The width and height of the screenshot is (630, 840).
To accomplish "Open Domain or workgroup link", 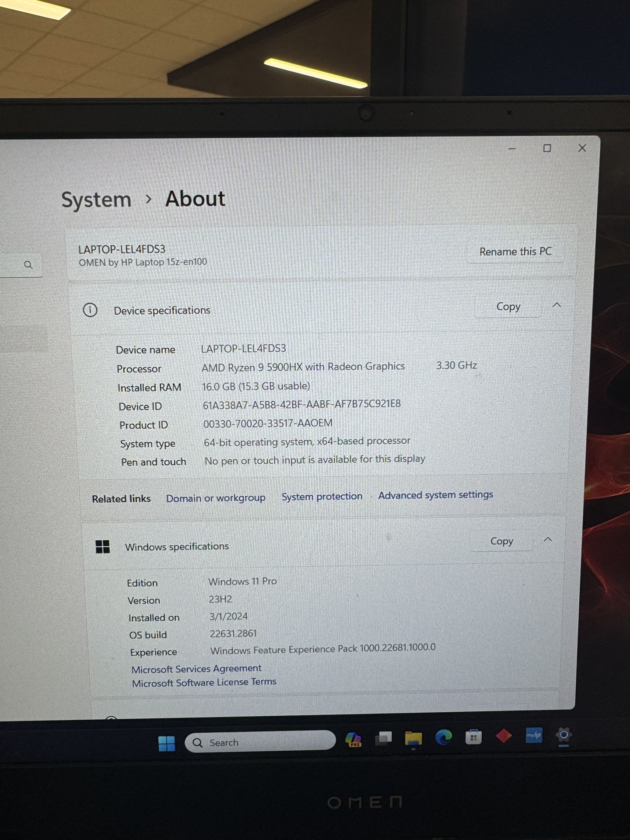I will pyautogui.click(x=216, y=498).
